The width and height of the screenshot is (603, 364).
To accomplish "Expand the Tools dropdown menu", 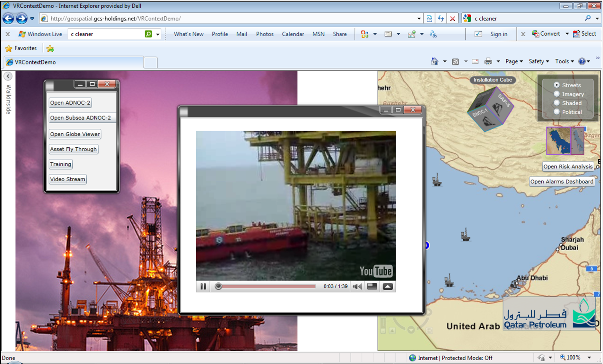I will click(564, 61).
